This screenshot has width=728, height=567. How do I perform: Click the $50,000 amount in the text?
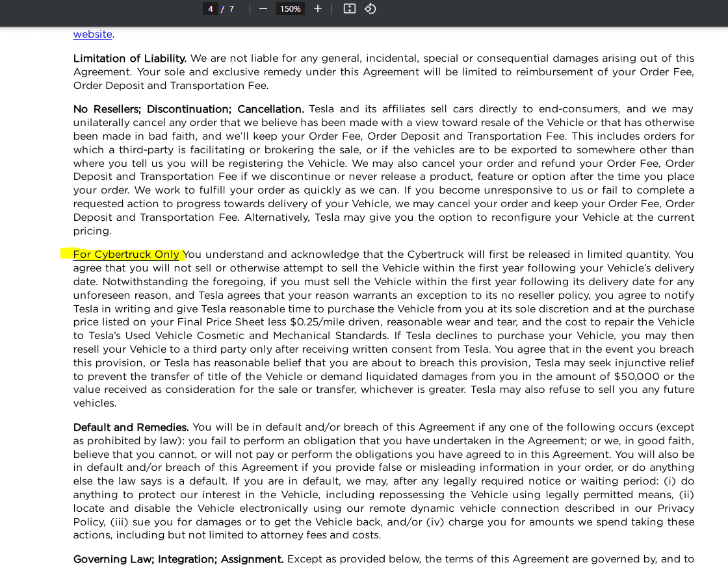point(636,376)
